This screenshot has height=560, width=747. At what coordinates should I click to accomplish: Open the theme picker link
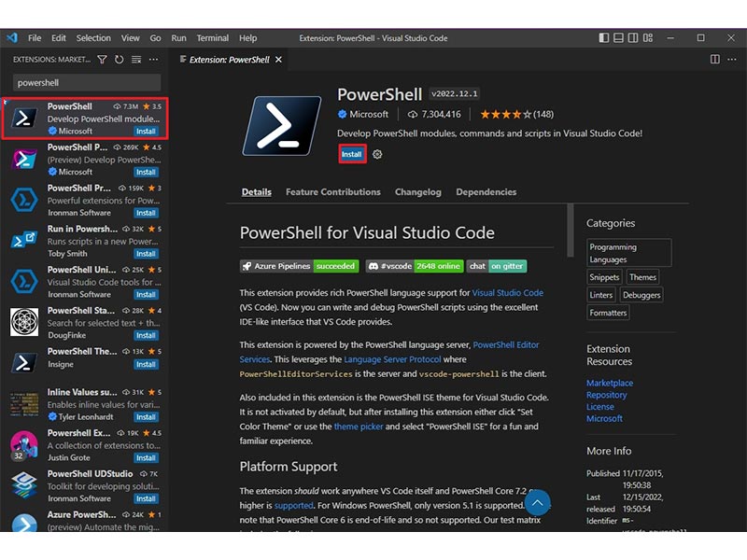pos(359,427)
